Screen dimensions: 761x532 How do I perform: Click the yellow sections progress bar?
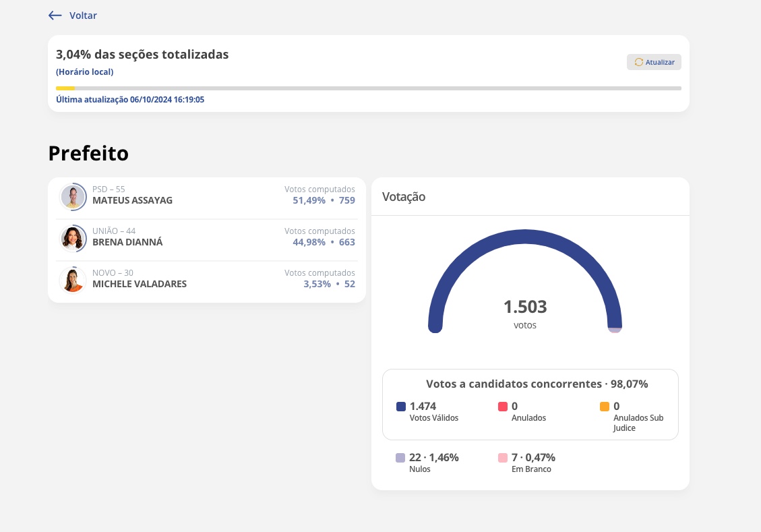pos(65,88)
